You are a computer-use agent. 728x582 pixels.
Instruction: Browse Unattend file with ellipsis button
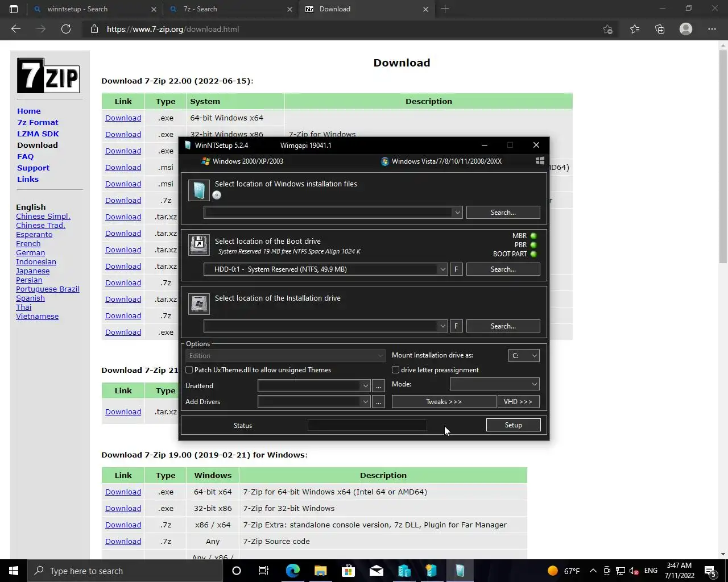tap(379, 386)
